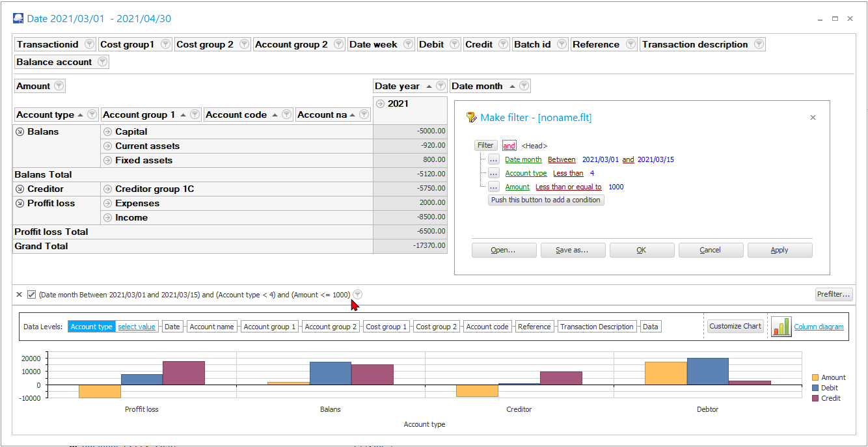
Task: Switch to the Date data level
Action: [x=172, y=326]
